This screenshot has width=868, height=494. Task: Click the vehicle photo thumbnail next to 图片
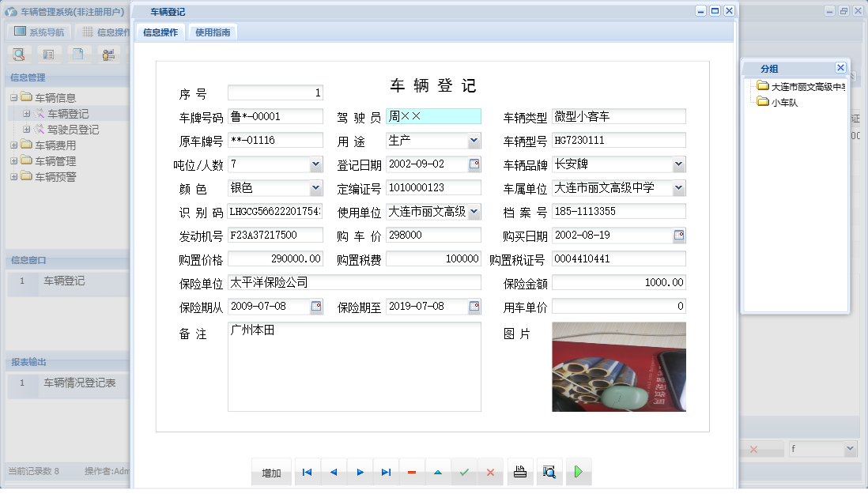click(619, 368)
